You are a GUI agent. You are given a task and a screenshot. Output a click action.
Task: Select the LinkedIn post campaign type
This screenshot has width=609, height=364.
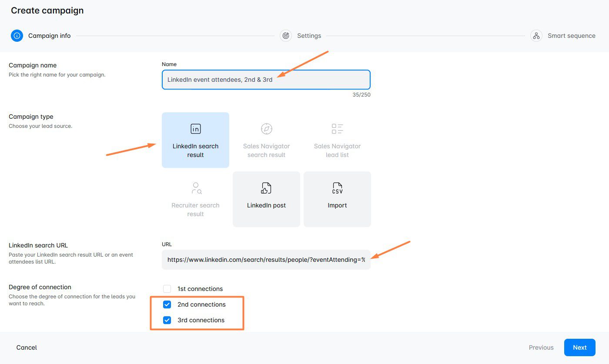[266, 199]
